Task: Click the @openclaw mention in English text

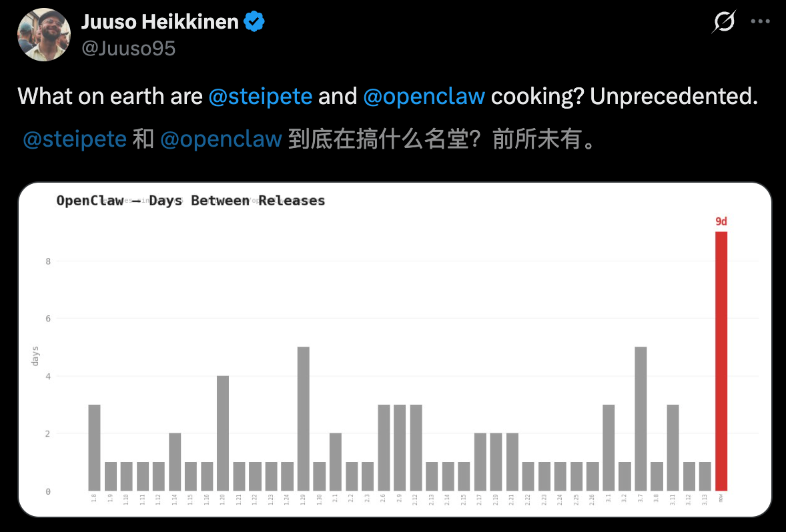Action: click(424, 97)
